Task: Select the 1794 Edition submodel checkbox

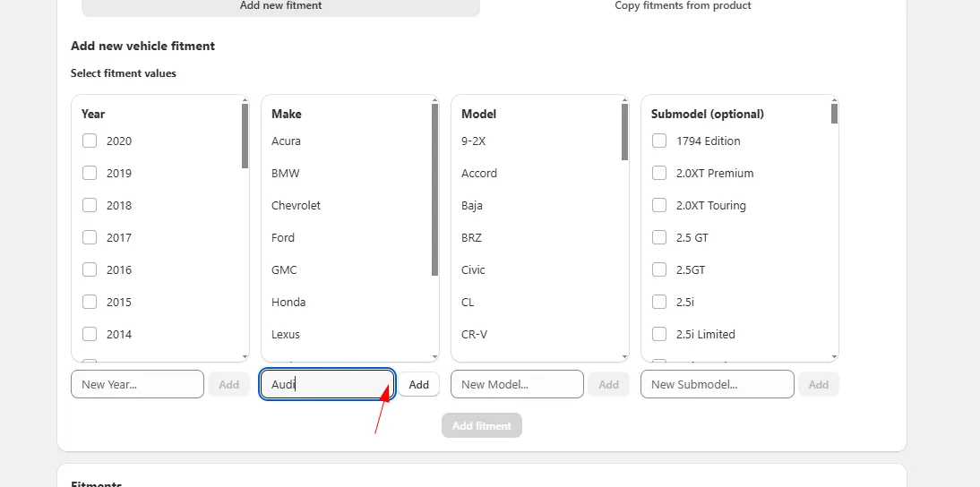Action: pos(659,141)
